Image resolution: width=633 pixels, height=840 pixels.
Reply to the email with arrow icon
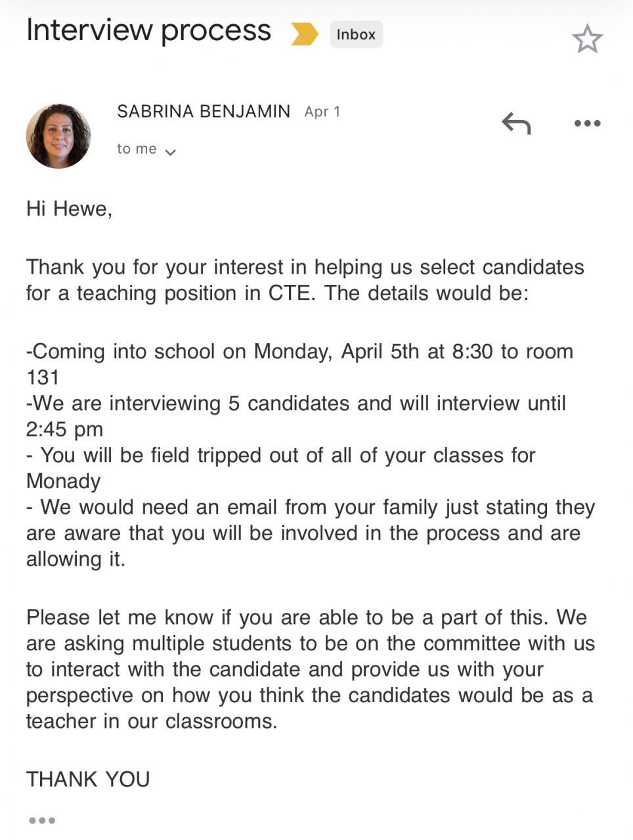516,123
